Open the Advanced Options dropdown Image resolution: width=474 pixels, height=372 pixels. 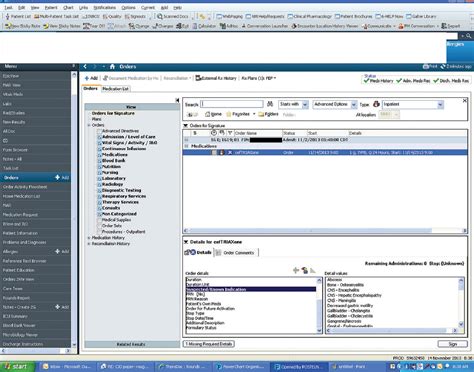point(354,105)
